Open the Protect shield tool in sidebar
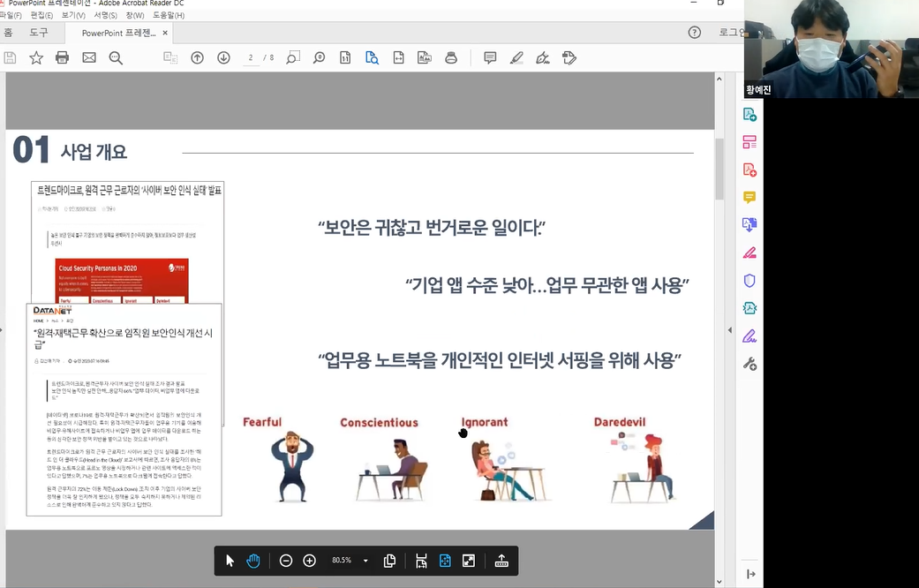The width and height of the screenshot is (919, 588). pyautogui.click(x=750, y=281)
